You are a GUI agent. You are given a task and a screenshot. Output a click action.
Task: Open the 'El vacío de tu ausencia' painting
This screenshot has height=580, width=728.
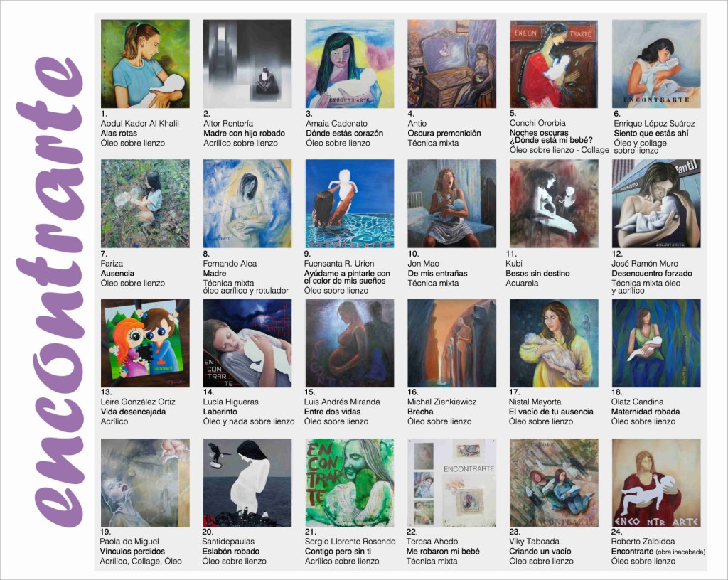[x=554, y=343]
